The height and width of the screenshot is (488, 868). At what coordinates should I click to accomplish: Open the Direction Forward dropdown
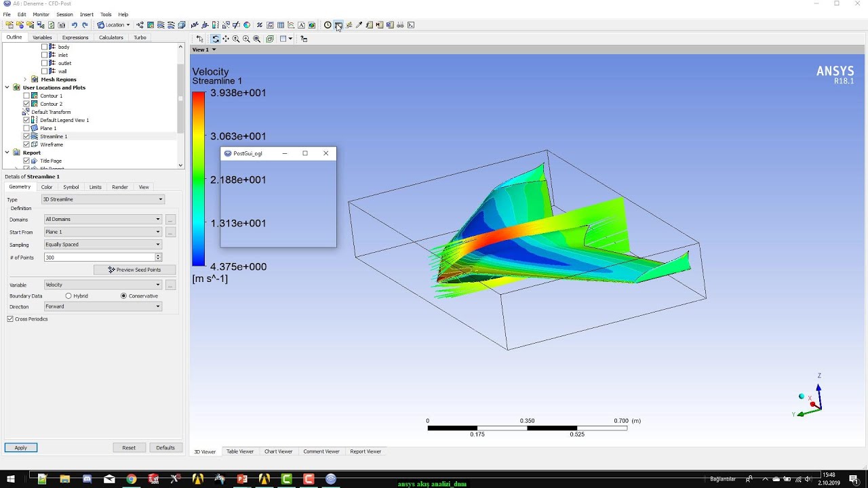coord(103,306)
